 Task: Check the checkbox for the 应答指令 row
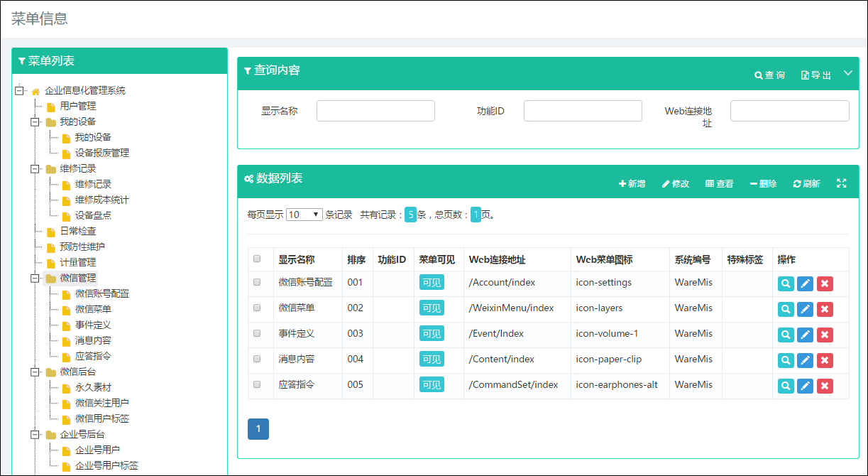point(257,384)
